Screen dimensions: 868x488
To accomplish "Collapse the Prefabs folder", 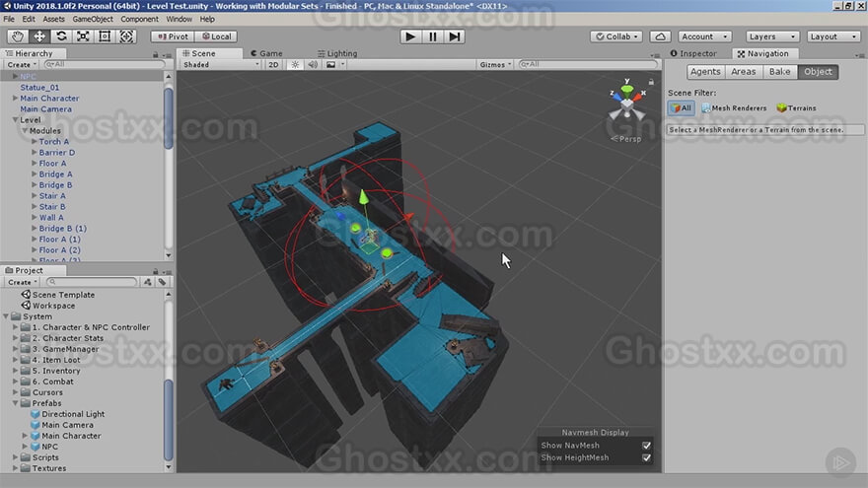I will (x=15, y=403).
